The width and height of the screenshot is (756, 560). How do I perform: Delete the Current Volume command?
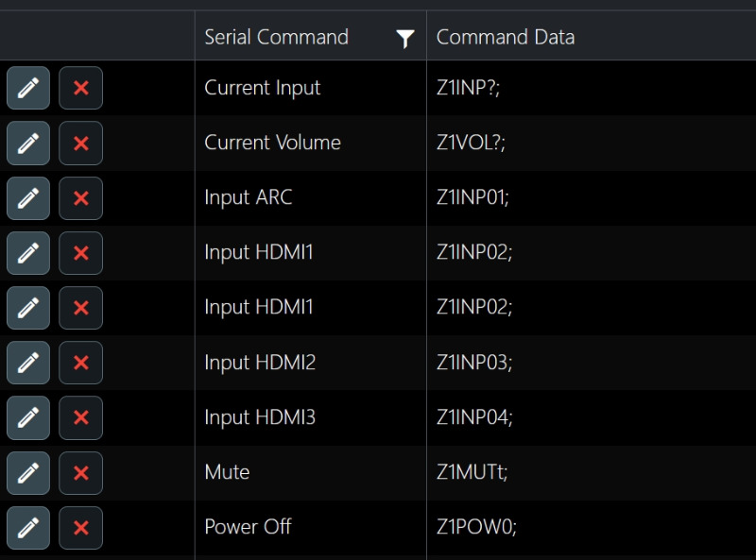pyautogui.click(x=80, y=144)
